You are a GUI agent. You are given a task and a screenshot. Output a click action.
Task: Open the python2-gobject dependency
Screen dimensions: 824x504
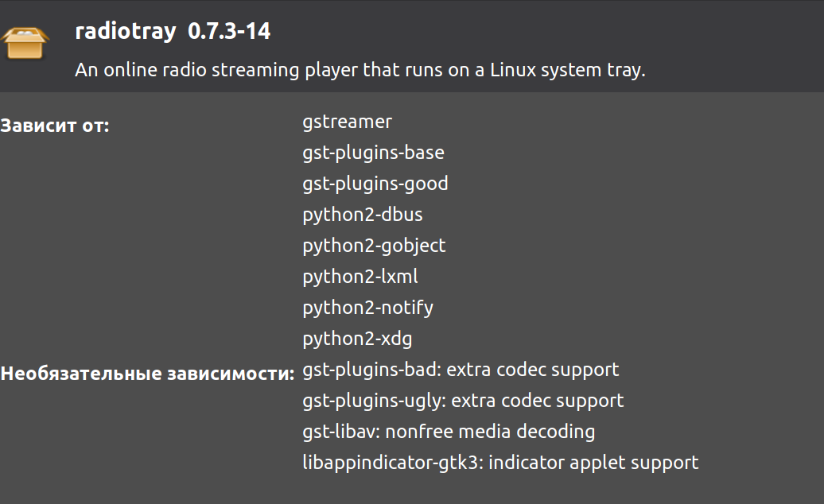coord(374,246)
